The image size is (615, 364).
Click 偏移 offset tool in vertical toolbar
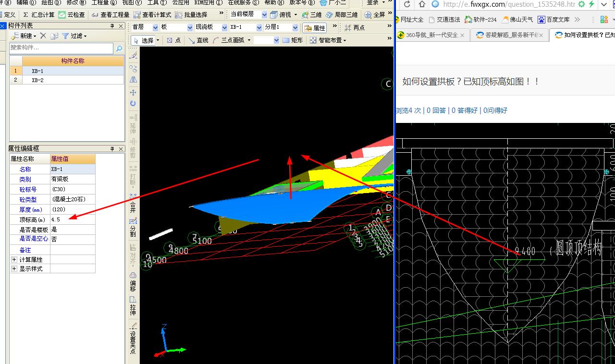pos(133,281)
